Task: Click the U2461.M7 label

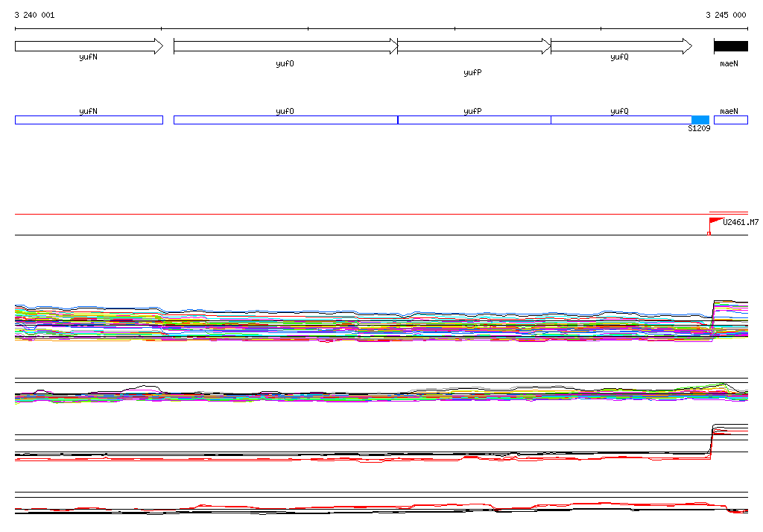Action: (x=741, y=223)
